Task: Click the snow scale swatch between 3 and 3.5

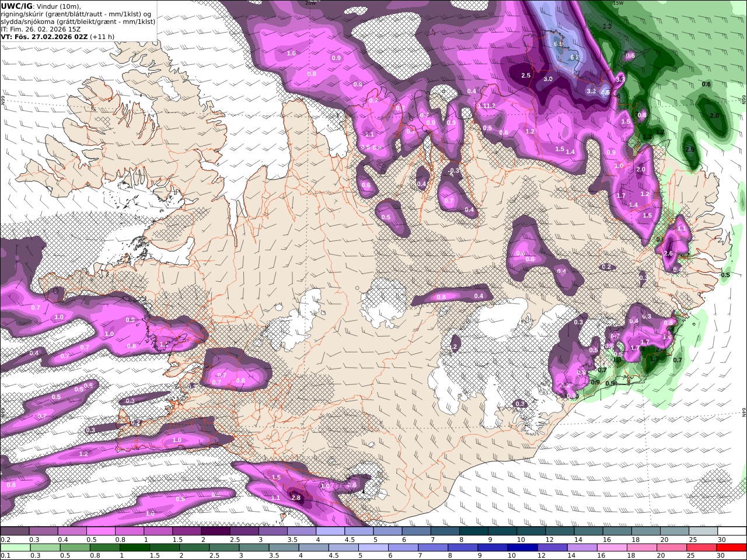Action: [x=273, y=531]
